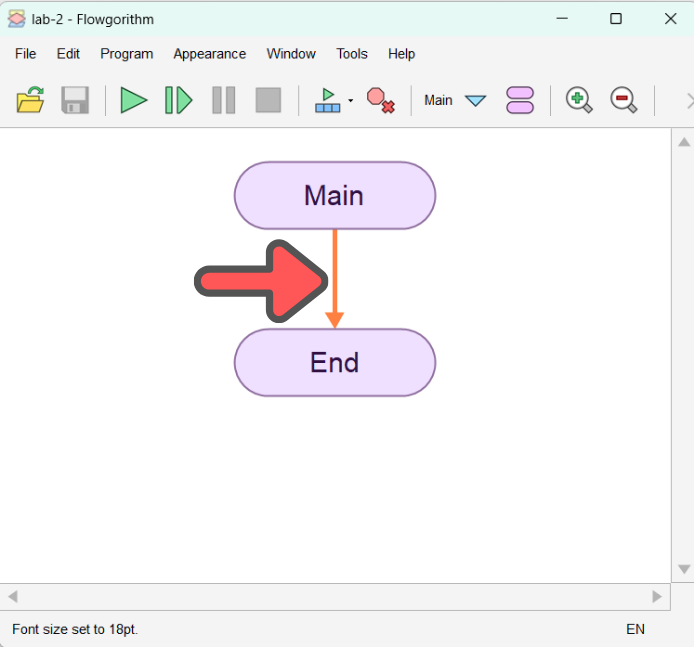Open the Appearance menu

(209, 54)
